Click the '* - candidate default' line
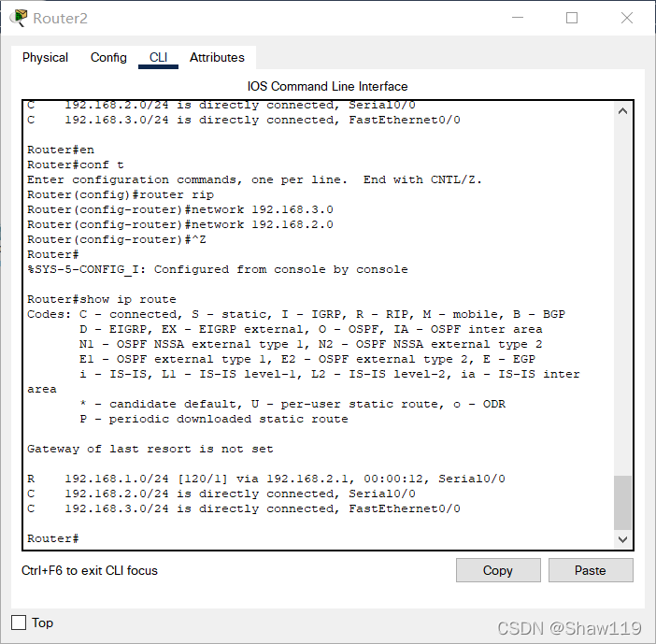Image resolution: width=656 pixels, height=644 pixels. (292, 404)
